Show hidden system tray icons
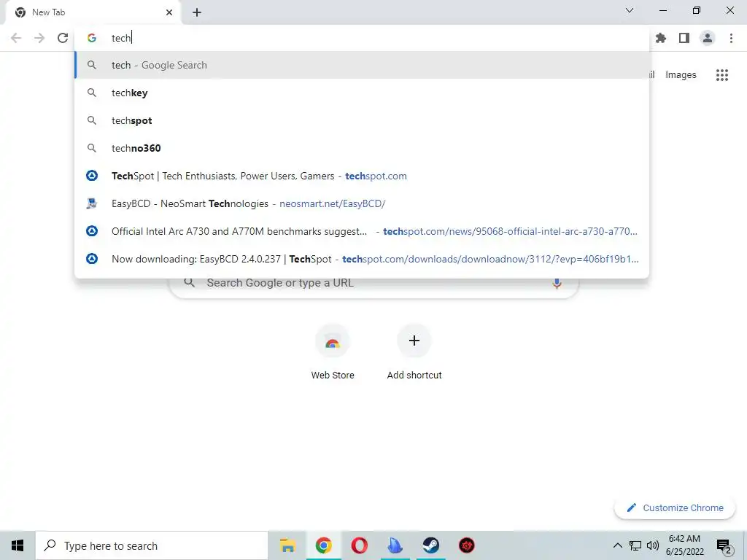The image size is (747, 560). coord(617,545)
